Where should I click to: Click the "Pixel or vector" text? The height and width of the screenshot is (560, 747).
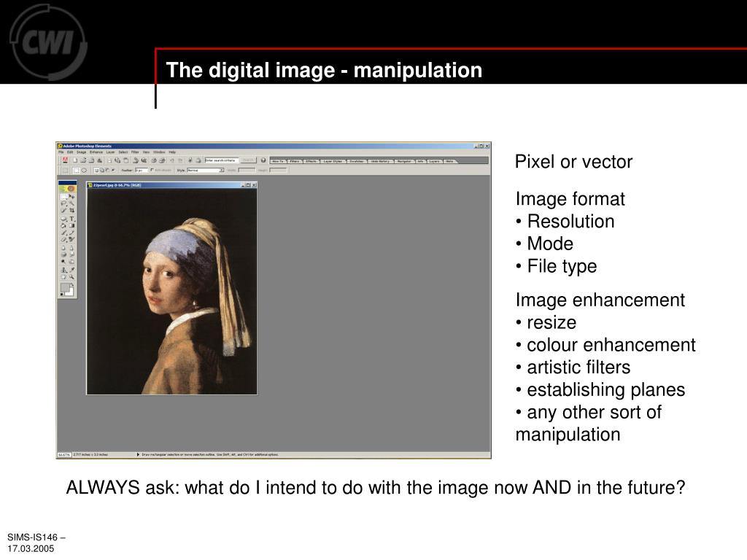pyautogui.click(x=573, y=162)
